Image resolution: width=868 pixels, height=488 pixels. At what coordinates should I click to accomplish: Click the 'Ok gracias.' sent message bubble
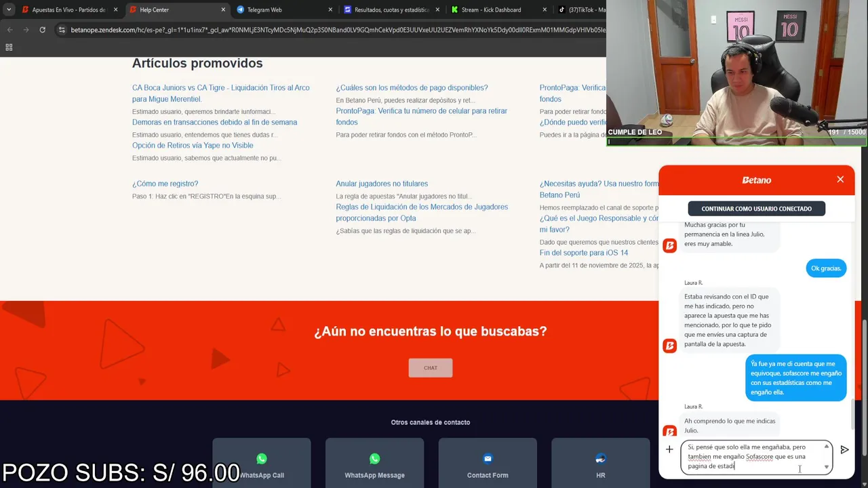click(826, 268)
